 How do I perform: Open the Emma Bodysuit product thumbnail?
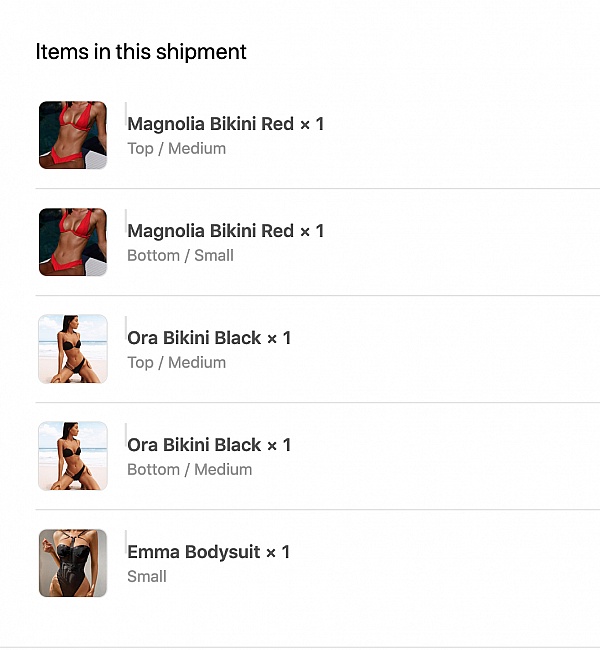tap(73, 563)
